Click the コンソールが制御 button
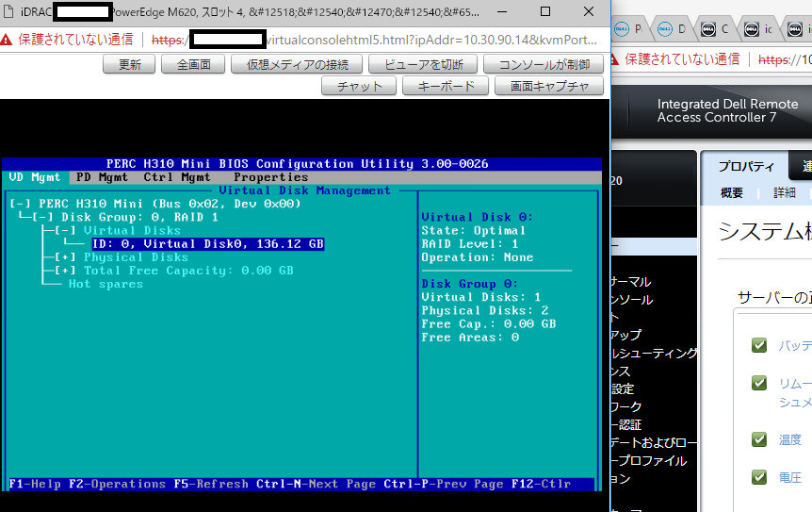 pyautogui.click(x=544, y=64)
